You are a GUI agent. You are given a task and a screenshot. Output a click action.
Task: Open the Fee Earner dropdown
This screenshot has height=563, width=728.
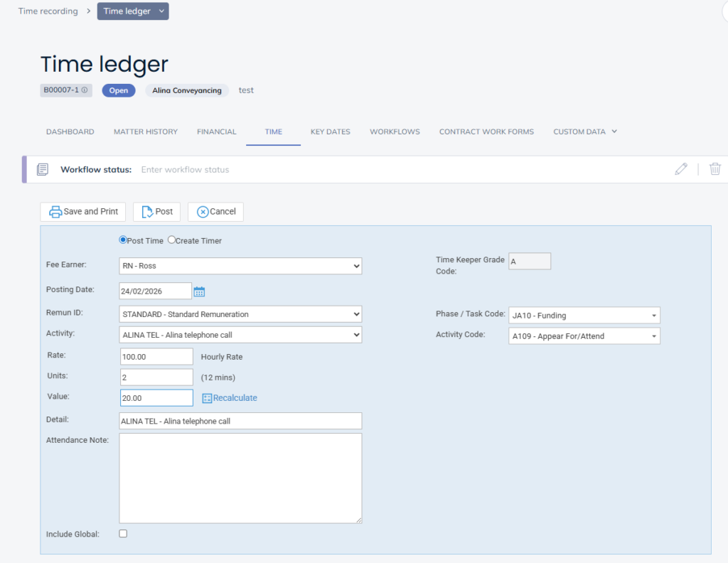coord(240,266)
